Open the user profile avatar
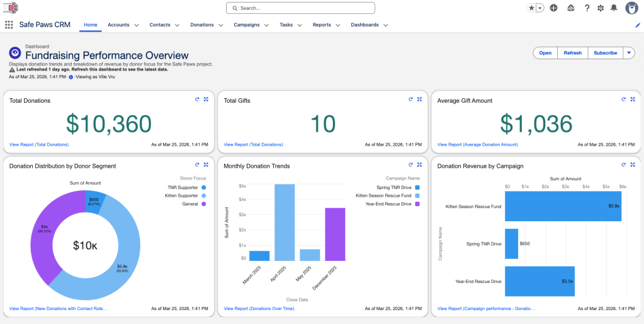This screenshot has width=644, height=324. click(631, 8)
